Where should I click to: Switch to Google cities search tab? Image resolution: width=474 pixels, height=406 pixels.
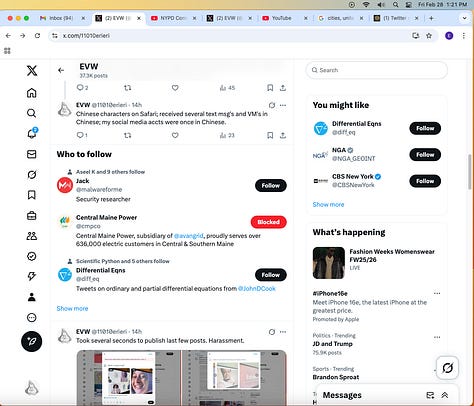pyautogui.click(x=340, y=18)
